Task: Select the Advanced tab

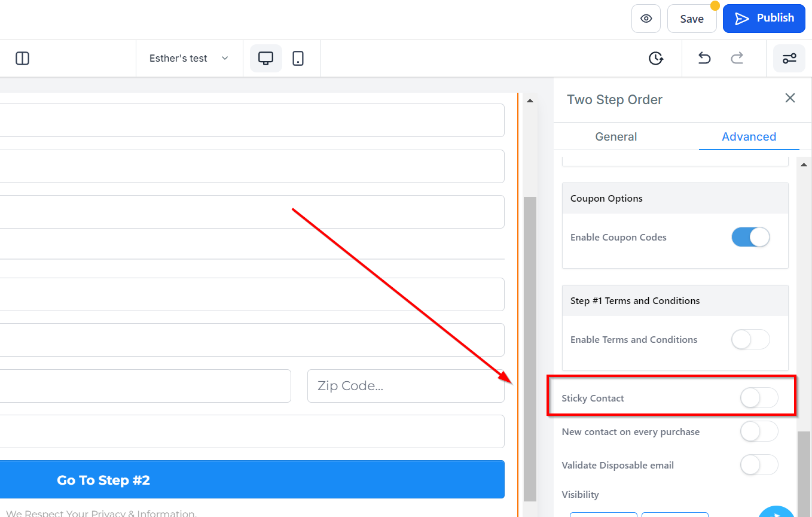Action: pyautogui.click(x=749, y=136)
